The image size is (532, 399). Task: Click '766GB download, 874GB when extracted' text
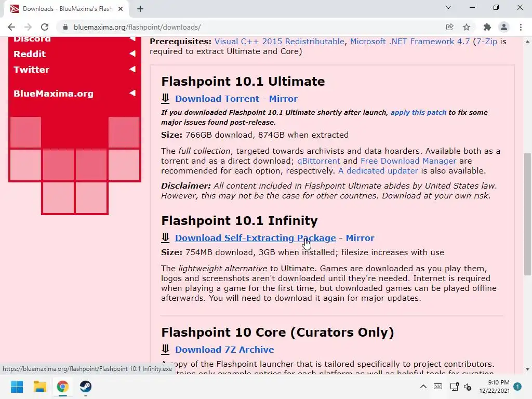pyautogui.click(x=267, y=135)
